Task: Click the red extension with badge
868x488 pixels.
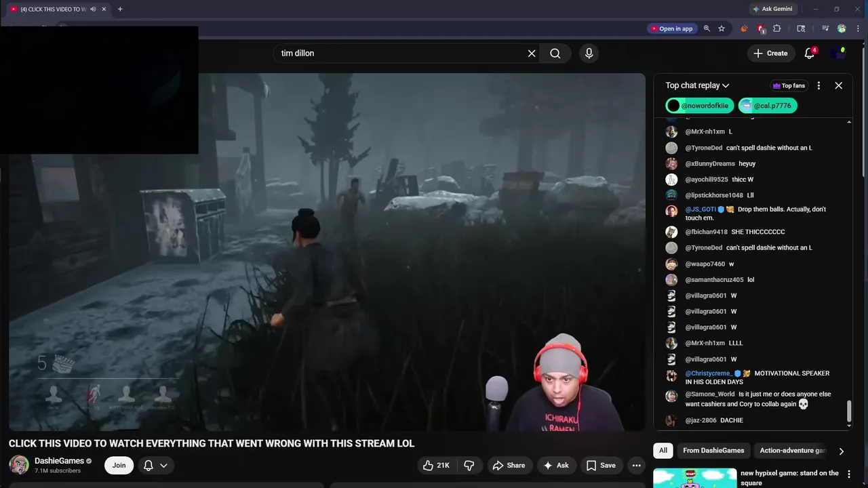Action: [761, 28]
